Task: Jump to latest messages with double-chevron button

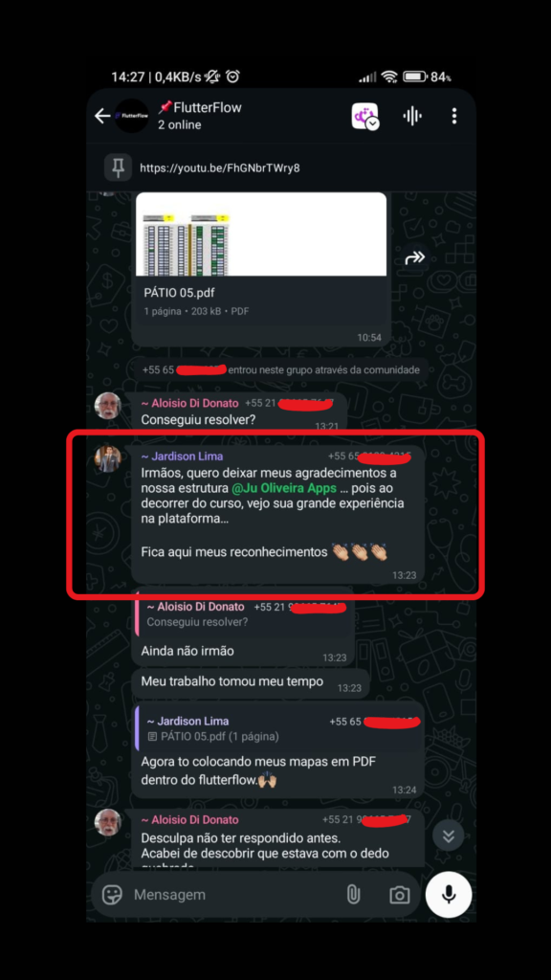Action: [449, 836]
